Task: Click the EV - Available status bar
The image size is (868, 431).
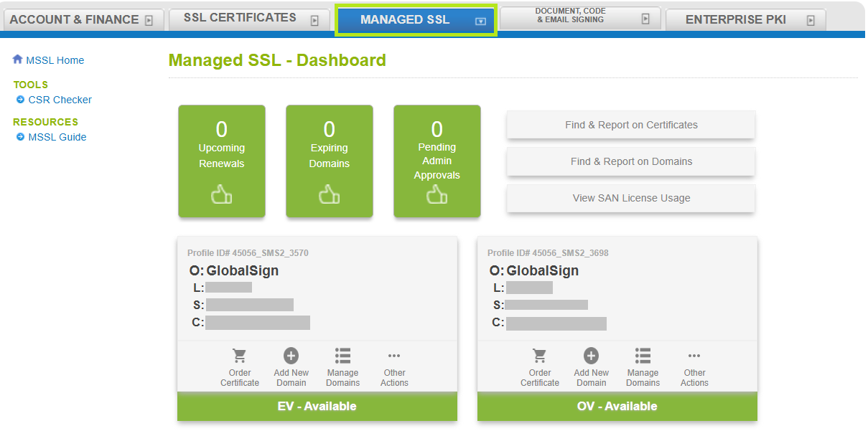Action: click(317, 406)
